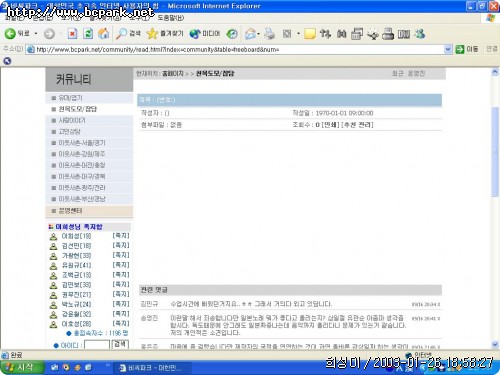Expand the arrow beside the gray square toolbar icon
Image resolution: width=500 pixels, height=375 pixels.
coord(298,34)
